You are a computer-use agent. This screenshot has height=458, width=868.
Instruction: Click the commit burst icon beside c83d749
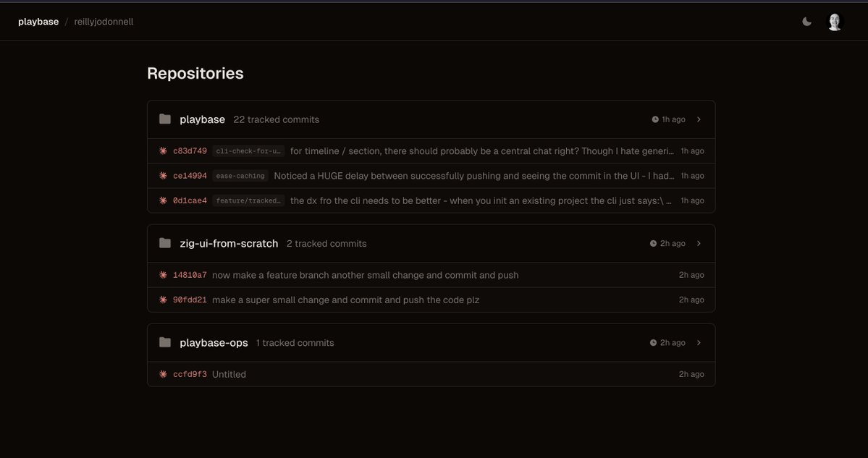[163, 150]
